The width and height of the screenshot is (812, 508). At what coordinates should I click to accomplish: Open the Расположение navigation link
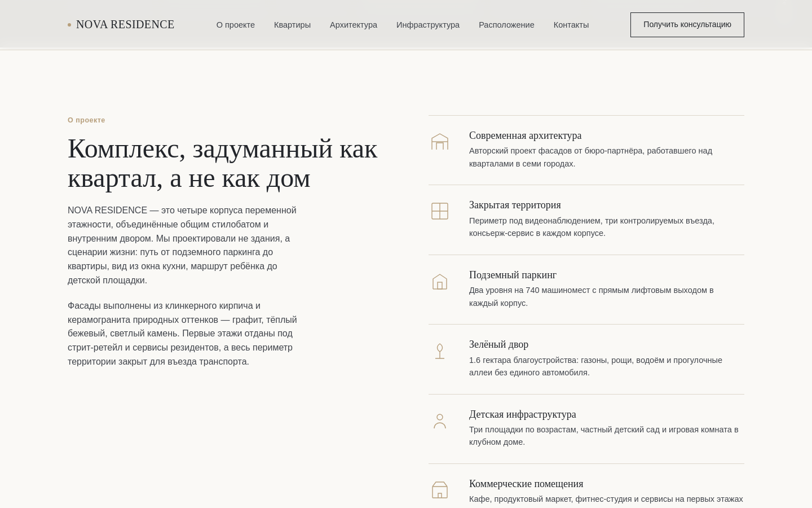tap(506, 25)
